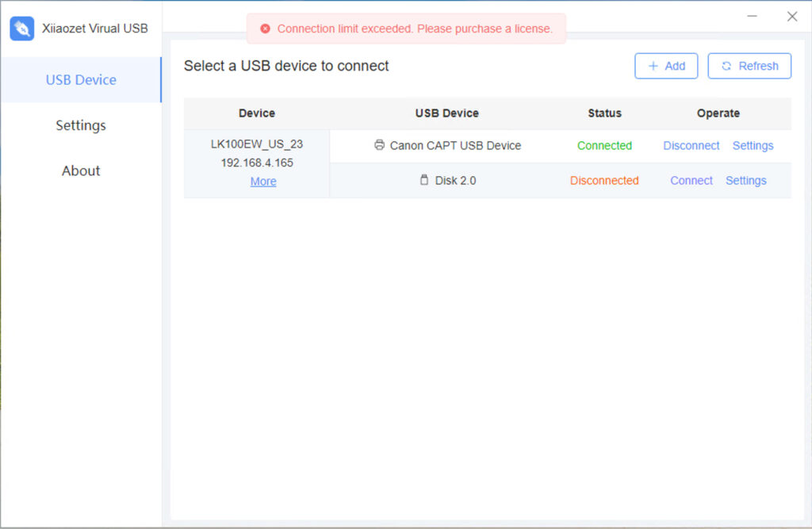Open Settings for the Canon CAPT device

(753, 145)
